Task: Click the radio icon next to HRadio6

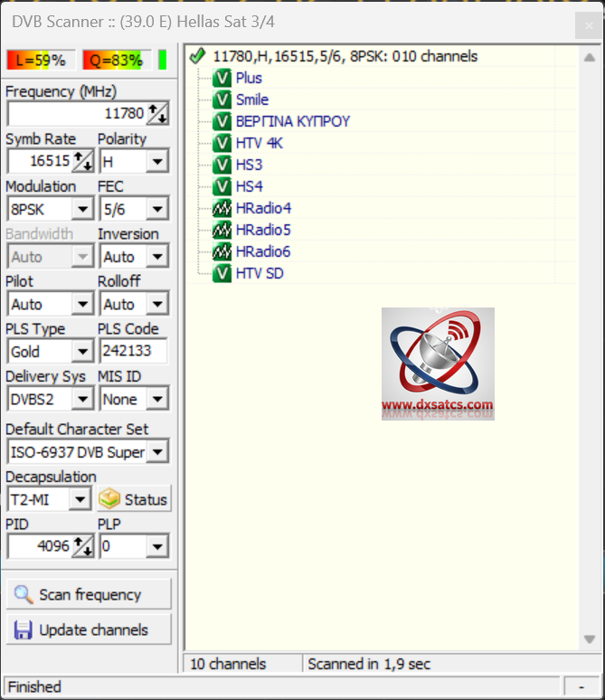Action: tap(222, 251)
